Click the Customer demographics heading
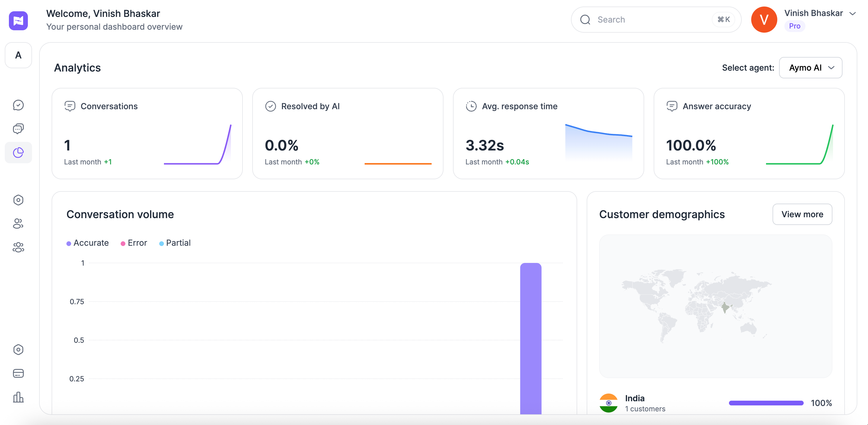This screenshot has height=425, width=868. pyautogui.click(x=662, y=214)
